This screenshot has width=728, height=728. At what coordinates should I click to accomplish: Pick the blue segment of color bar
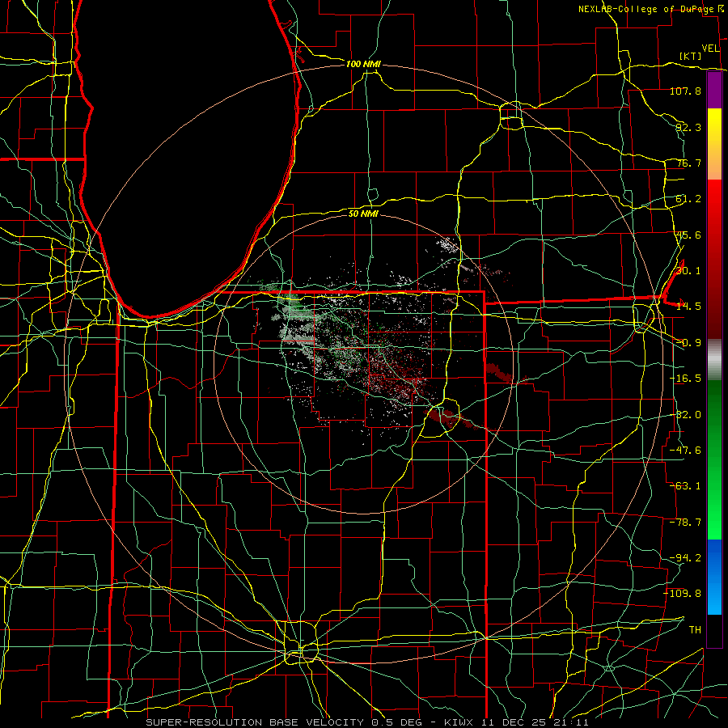(x=714, y=577)
